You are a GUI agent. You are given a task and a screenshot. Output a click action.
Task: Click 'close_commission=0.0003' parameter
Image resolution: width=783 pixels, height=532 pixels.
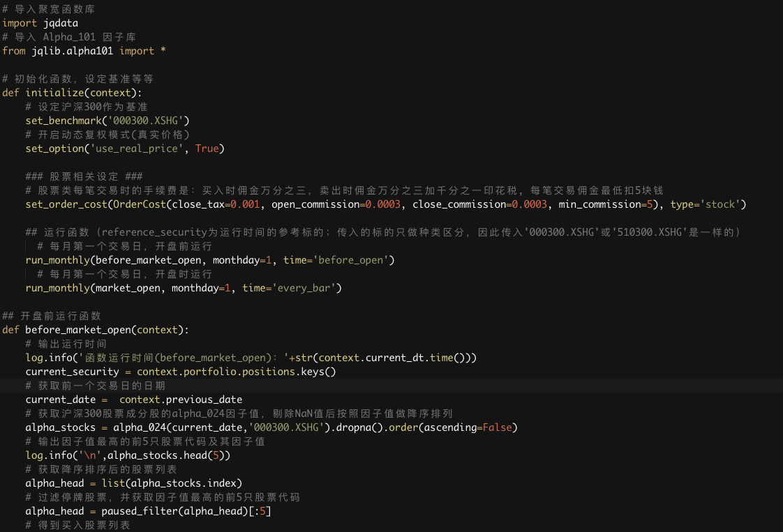(x=480, y=204)
